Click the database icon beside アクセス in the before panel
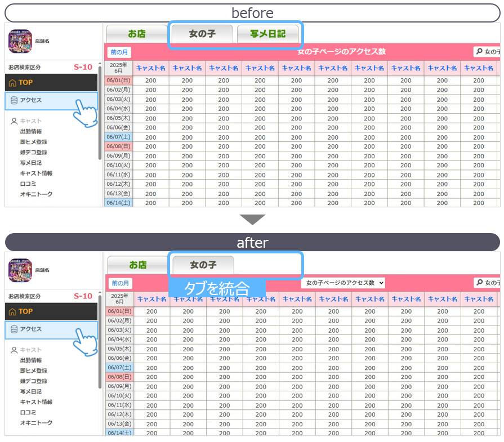Image resolution: width=504 pixels, height=442 pixels. tap(14, 100)
